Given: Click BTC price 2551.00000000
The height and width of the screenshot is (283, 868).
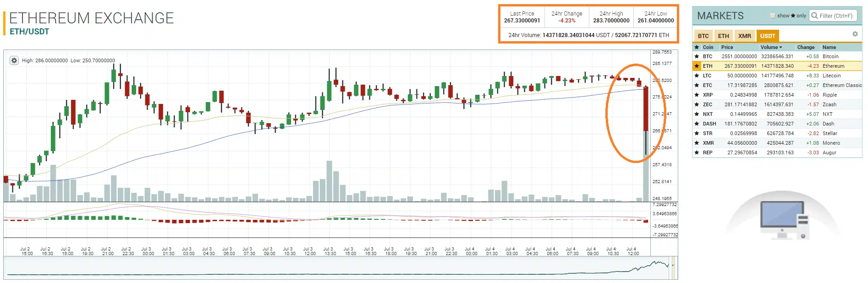Looking at the screenshot, I should point(739,56).
